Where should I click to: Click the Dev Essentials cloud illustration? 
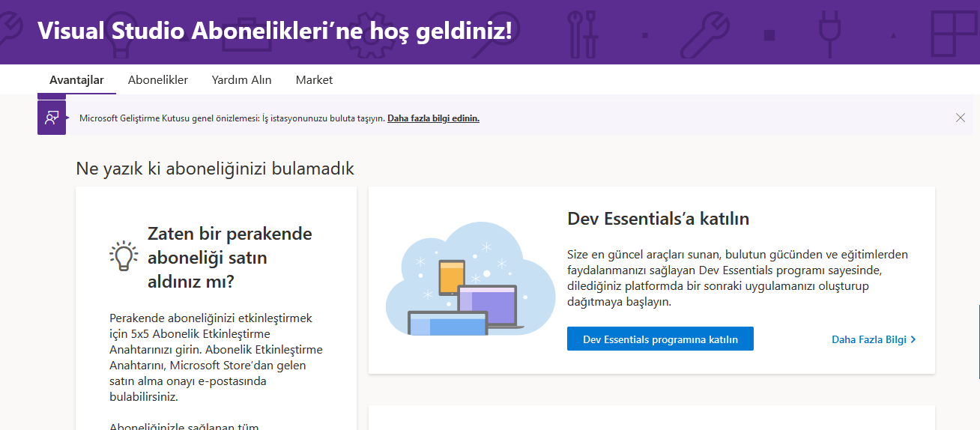(x=471, y=279)
